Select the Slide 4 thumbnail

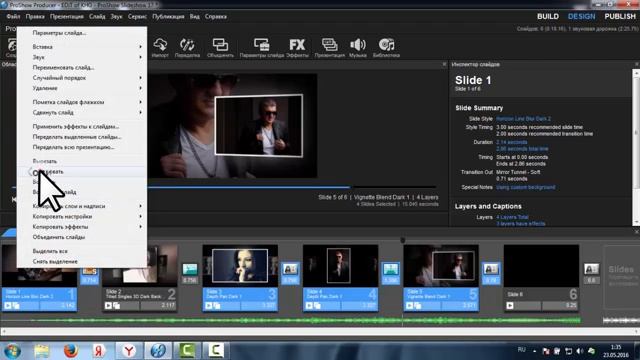pos(340,266)
